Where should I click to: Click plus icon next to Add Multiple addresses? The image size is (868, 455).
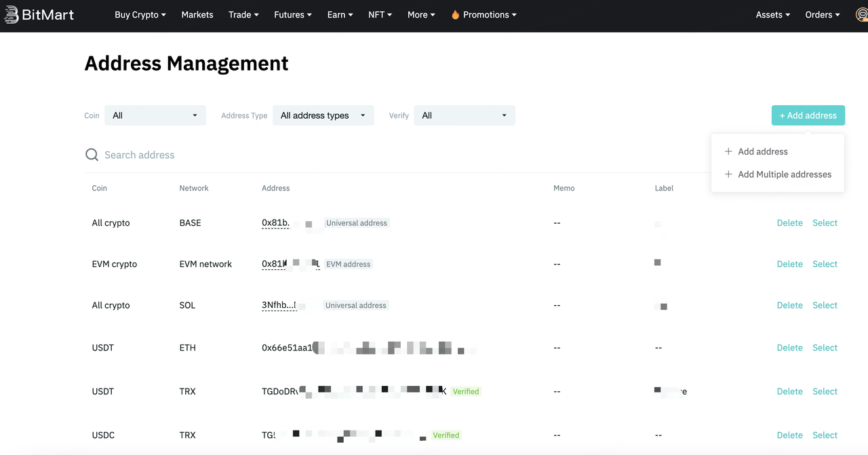coord(728,174)
